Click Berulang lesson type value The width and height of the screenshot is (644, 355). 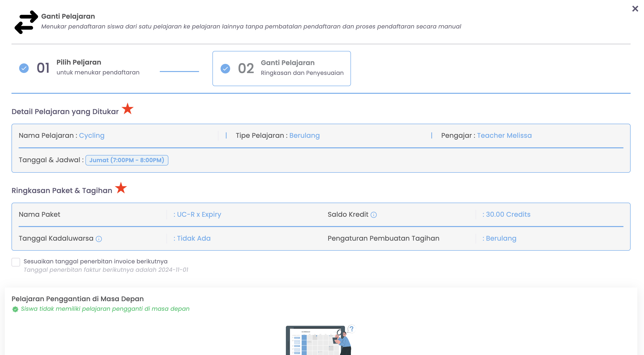point(304,135)
